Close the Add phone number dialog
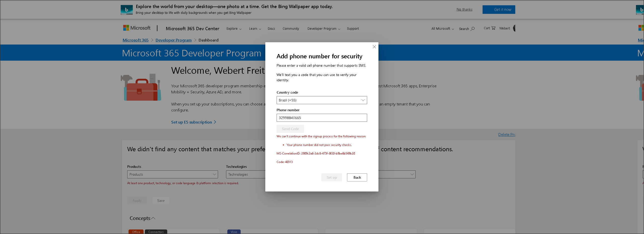 (x=374, y=47)
